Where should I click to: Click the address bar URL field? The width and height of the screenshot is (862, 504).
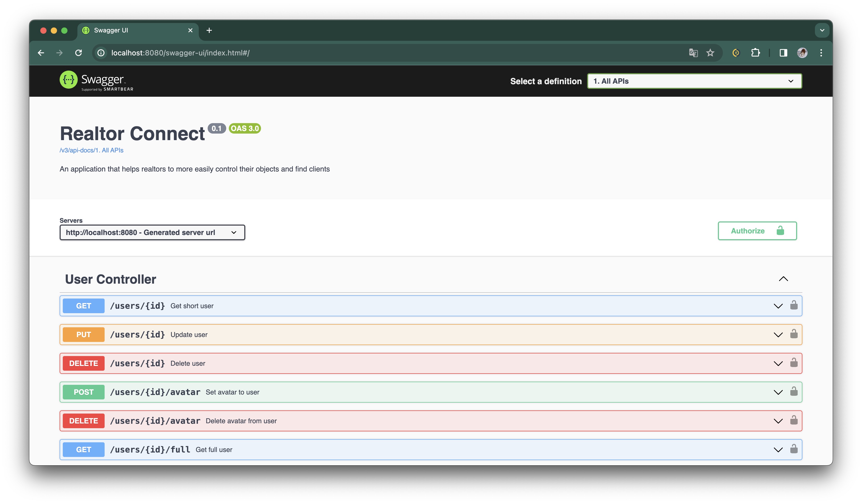coord(308,53)
